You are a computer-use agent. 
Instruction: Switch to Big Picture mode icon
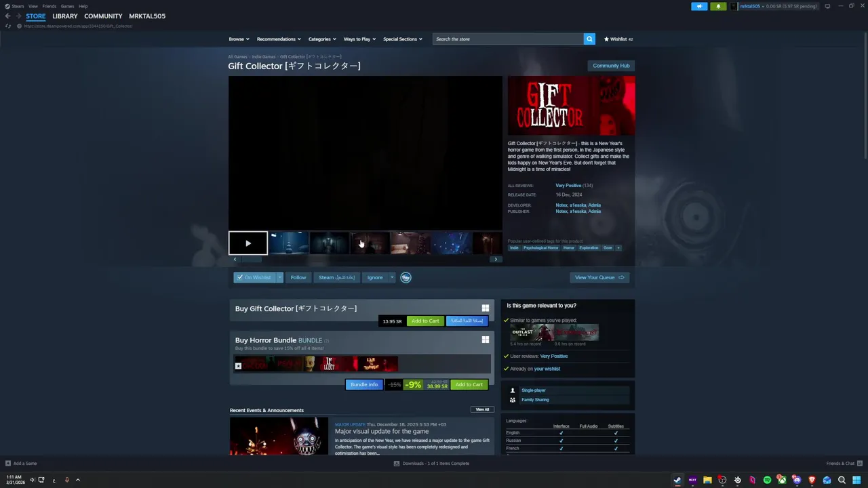point(827,6)
